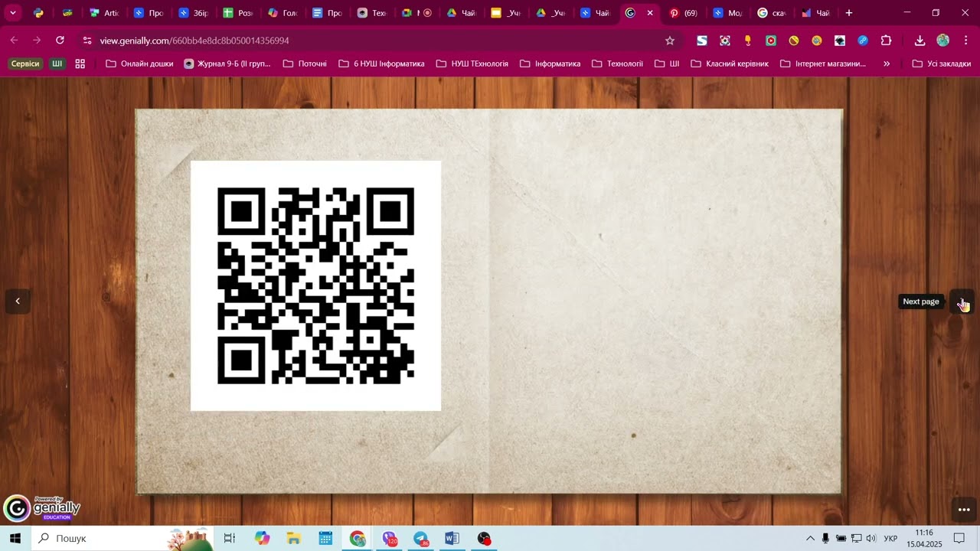Click the Genially Education logo

42,508
